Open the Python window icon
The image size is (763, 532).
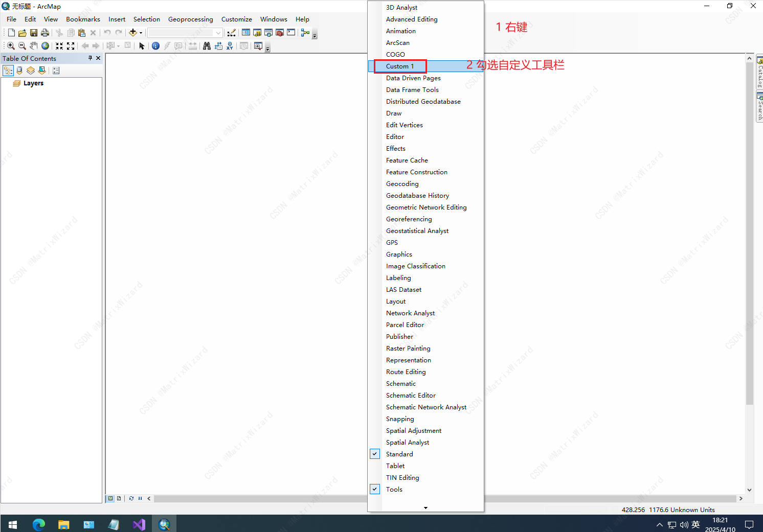coord(291,33)
